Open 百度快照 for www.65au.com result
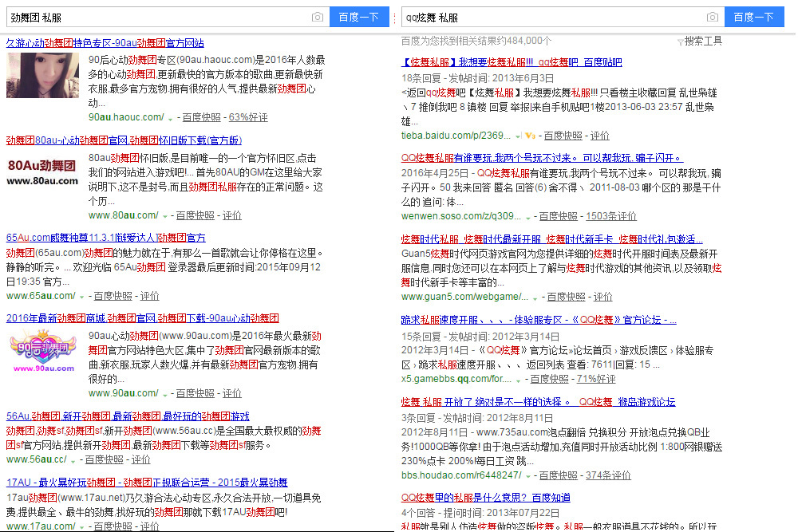The height and width of the screenshot is (532, 798). click(113, 296)
